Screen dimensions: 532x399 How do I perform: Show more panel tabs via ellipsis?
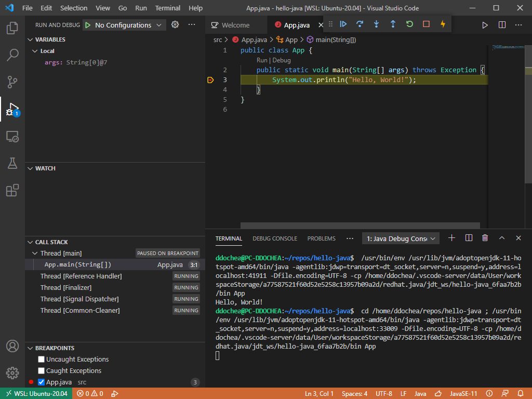350,238
